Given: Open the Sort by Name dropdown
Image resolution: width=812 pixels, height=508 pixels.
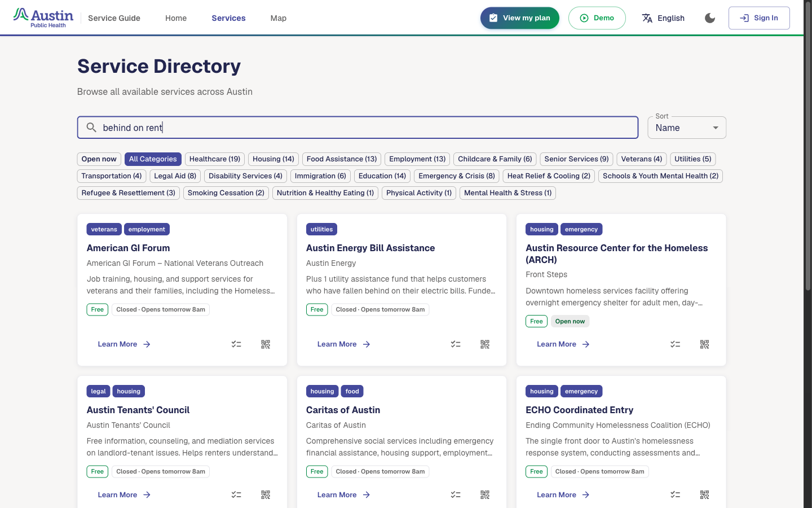Looking at the screenshot, I should pos(687,128).
